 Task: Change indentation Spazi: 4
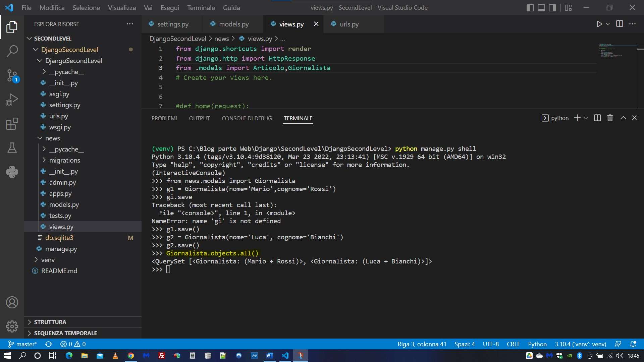[465, 344]
